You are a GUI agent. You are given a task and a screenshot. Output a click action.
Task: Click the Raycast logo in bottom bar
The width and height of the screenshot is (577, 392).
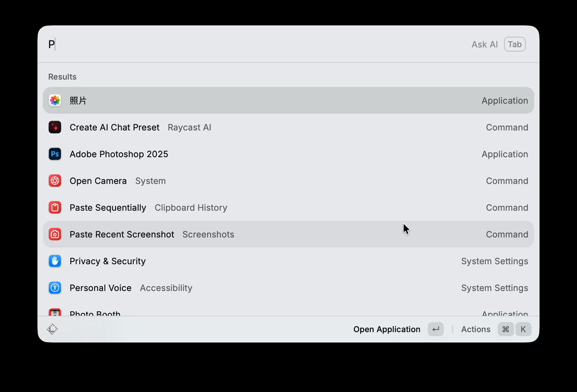coord(52,329)
